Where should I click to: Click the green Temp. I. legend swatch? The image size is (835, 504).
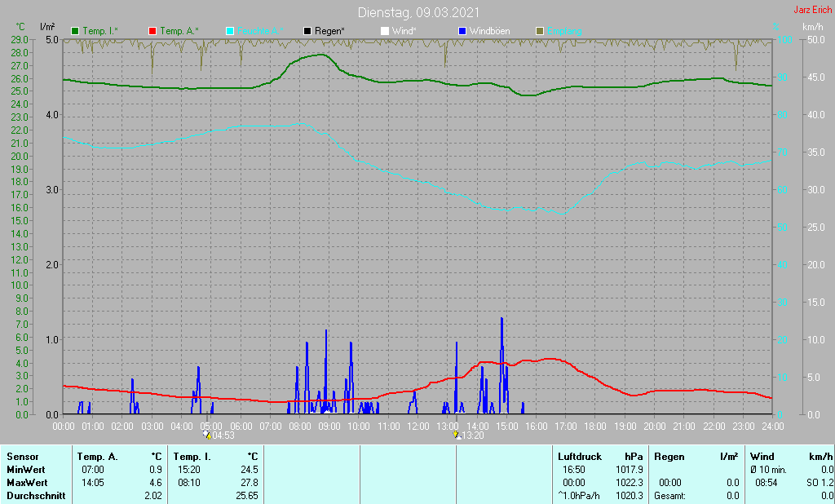click(x=75, y=32)
